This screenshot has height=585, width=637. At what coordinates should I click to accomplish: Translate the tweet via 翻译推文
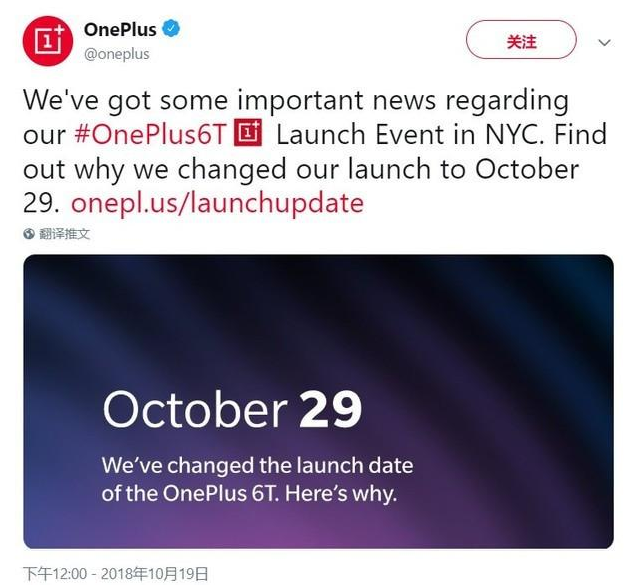[x=64, y=234]
